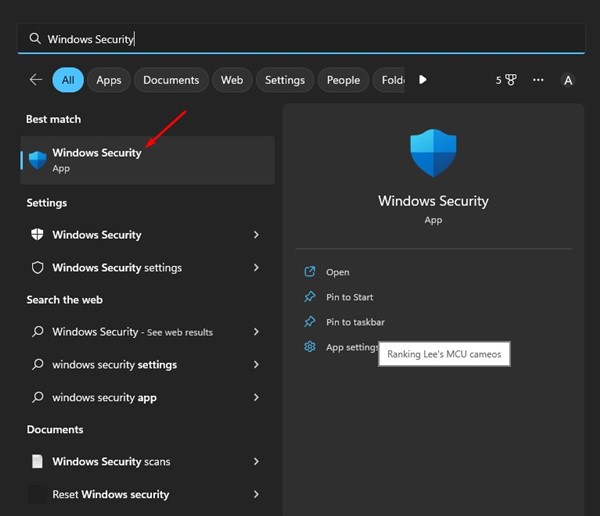Switch to the People filter tab
600x516 pixels.
pos(343,80)
